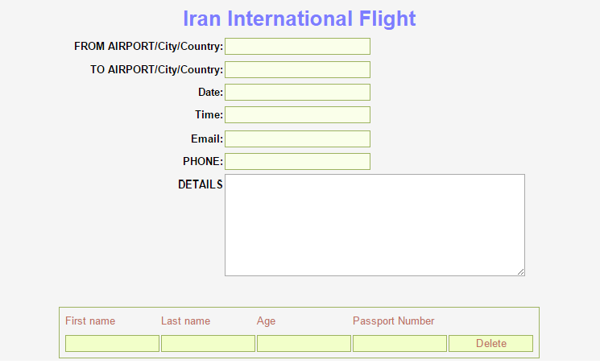Focus the passenger First name field
Image resolution: width=600 pixels, height=364 pixels.
click(112, 344)
